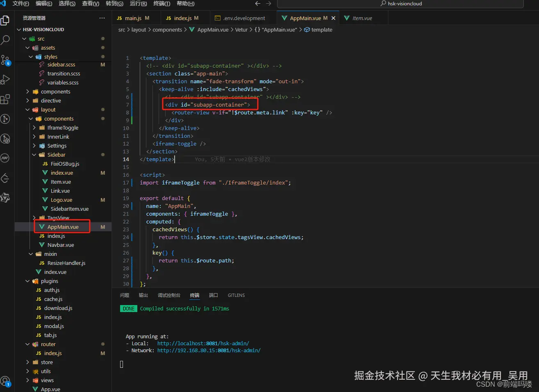Open the Extensions view icon
The height and width of the screenshot is (392, 539).
click(5, 99)
